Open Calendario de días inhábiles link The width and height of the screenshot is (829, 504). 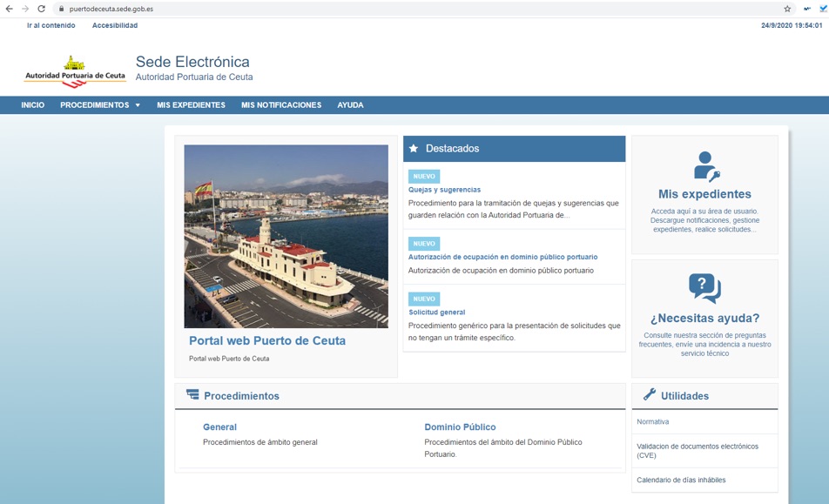[x=681, y=480]
